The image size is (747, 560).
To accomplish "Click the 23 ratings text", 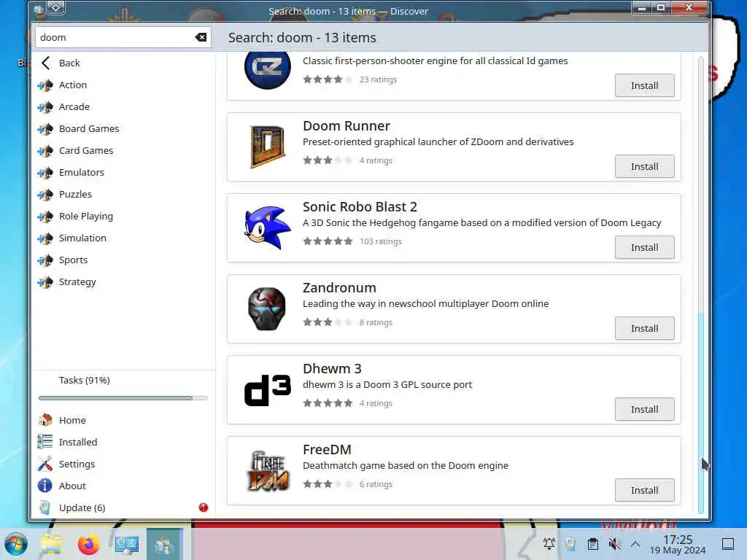I will [379, 79].
